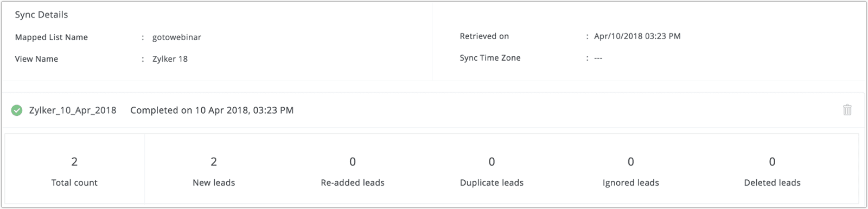Click the Sync Details heading

click(41, 15)
